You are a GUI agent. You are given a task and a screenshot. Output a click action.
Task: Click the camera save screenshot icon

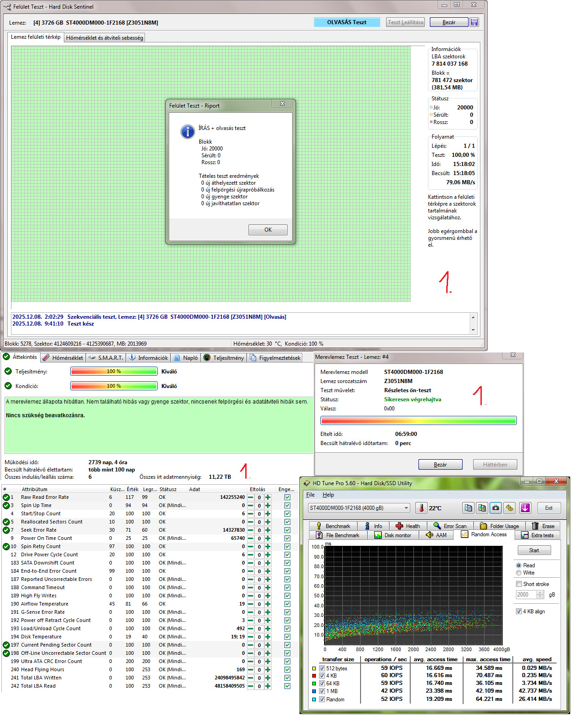point(496,508)
